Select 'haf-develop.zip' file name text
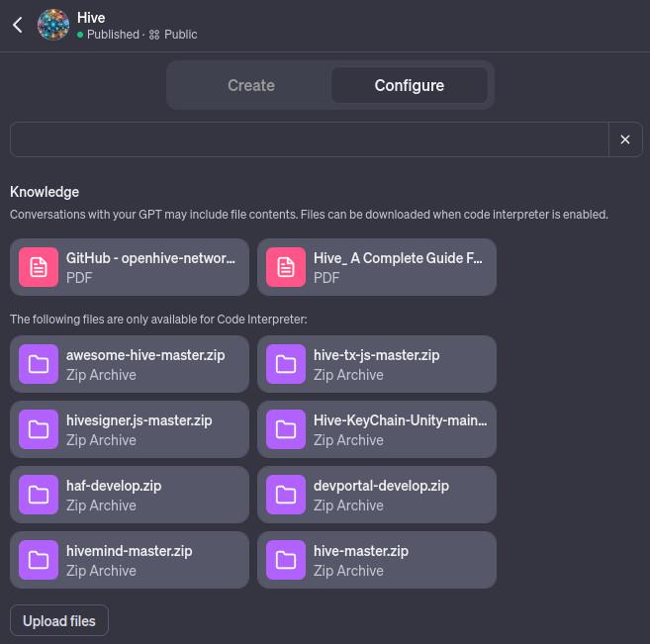 [x=114, y=486]
